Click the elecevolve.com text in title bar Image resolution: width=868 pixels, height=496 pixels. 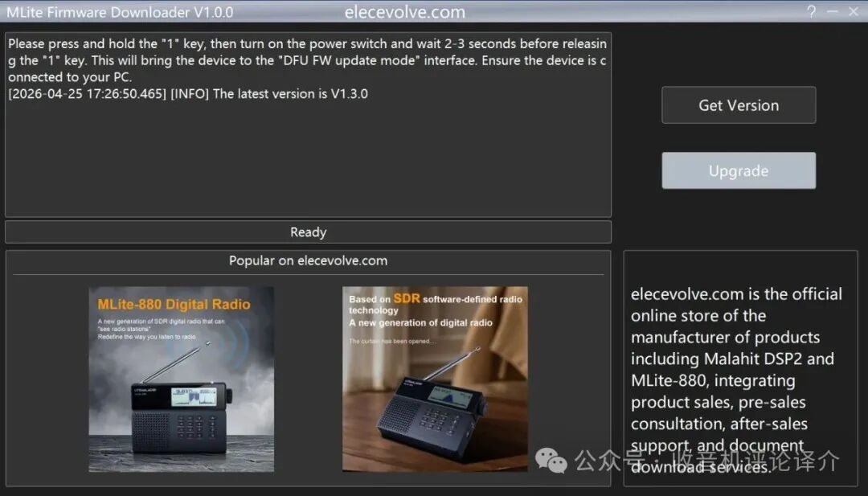(404, 12)
